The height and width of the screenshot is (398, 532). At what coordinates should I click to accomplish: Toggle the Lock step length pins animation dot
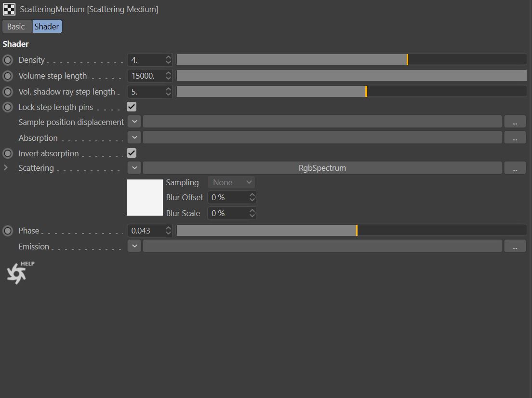click(7, 107)
